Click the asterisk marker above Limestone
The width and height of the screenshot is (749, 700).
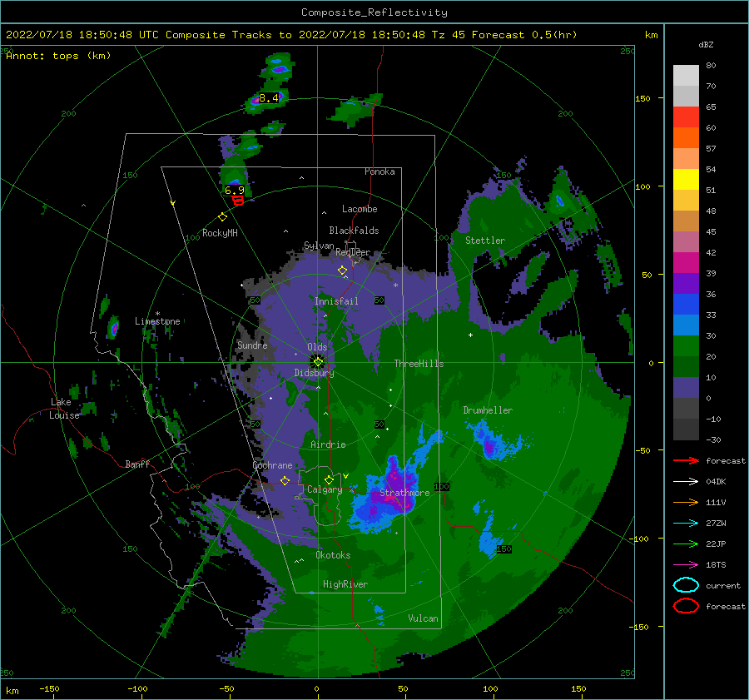tap(157, 314)
